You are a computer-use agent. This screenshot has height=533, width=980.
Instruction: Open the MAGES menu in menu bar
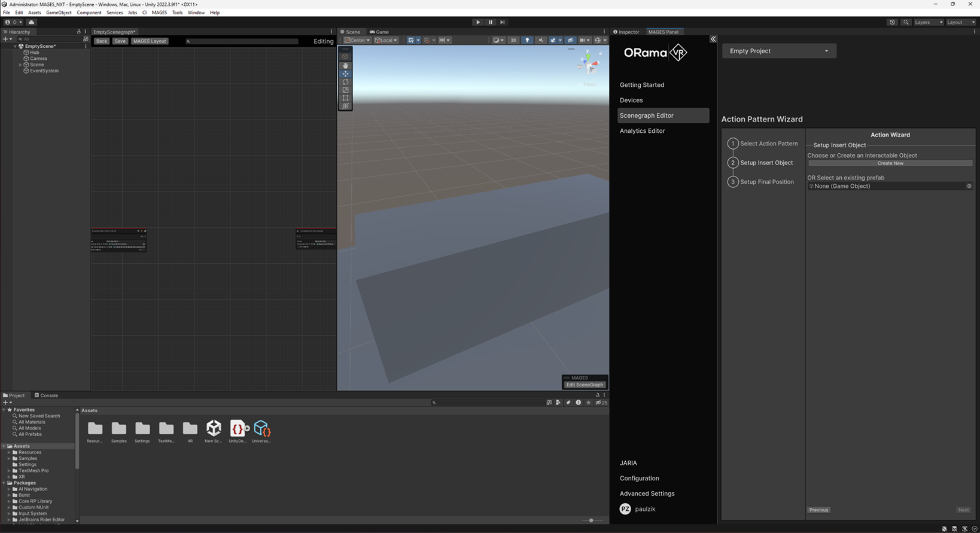[x=159, y=13]
